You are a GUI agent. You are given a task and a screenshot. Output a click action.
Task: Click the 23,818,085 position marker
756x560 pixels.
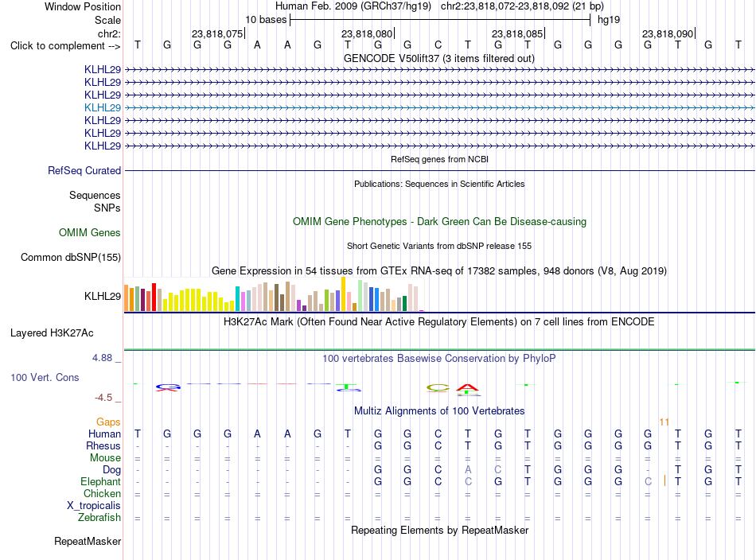[518, 33]
